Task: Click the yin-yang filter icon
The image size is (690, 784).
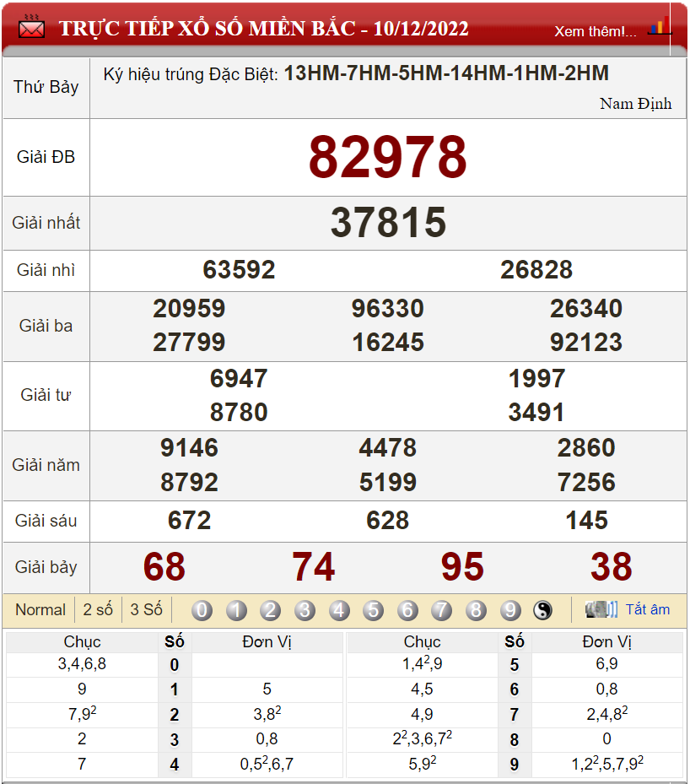Action: point(543,610)
